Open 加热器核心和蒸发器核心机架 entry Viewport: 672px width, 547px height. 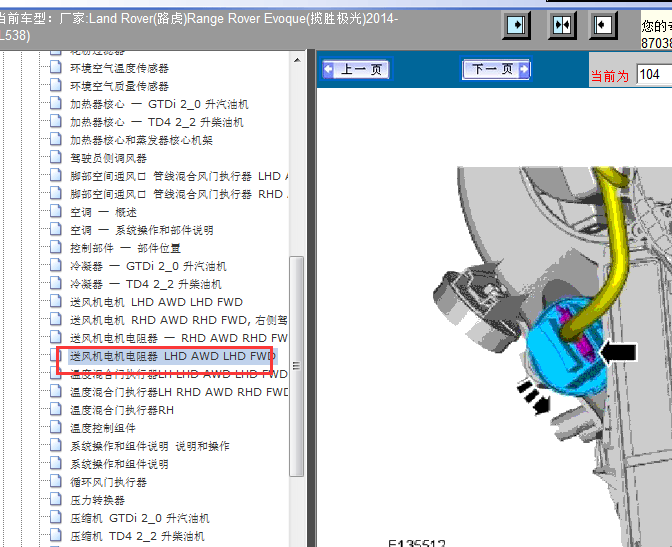(141, 140)
